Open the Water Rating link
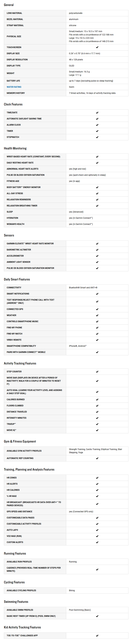 [x=14, y=87]
